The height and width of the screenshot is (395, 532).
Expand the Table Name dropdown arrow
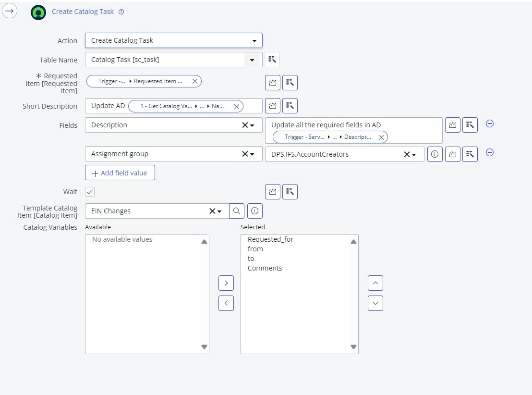click(x=252, y=60)
